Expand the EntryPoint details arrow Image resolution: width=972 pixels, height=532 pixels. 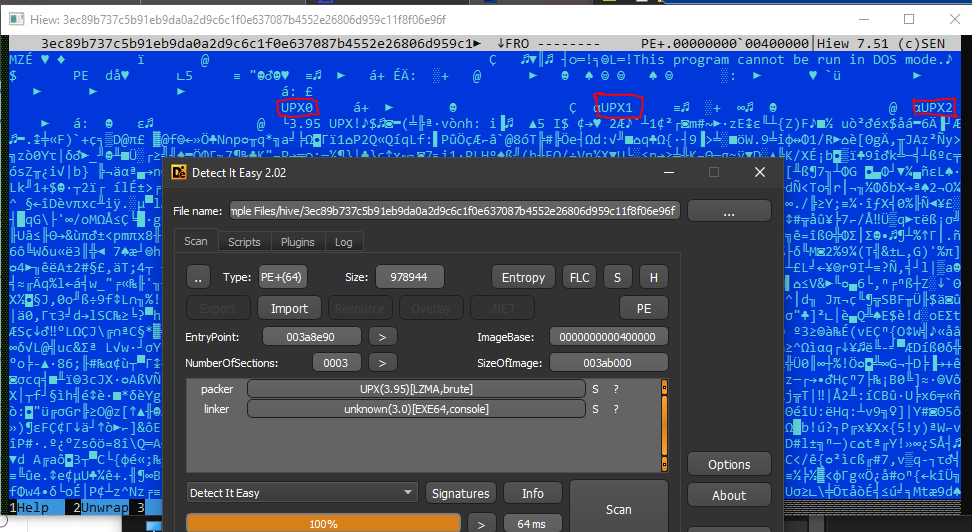[383, 337]
